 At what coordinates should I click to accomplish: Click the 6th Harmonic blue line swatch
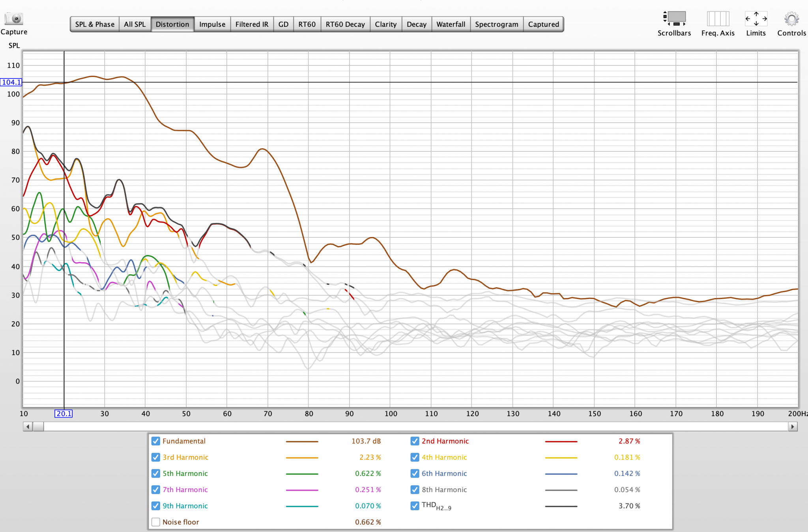pyautogui.click(x=561, y=474)
